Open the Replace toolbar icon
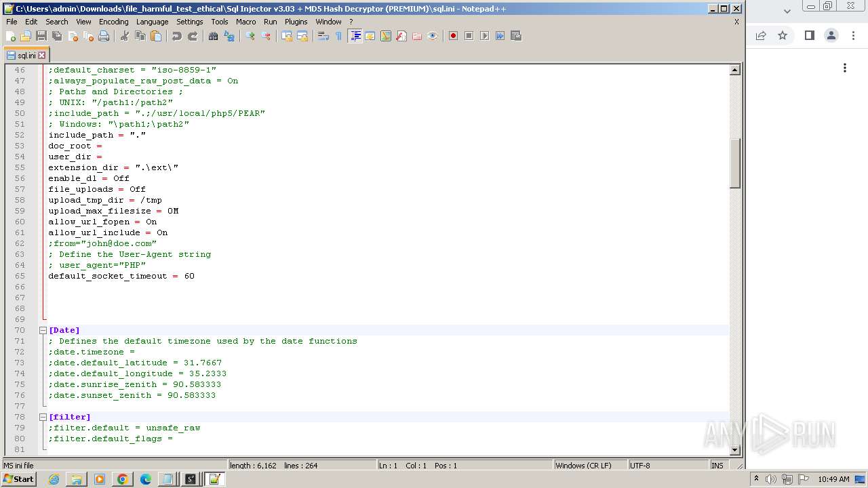Image resolution: width=868 pixels, height=488 pixels. click(x=229, y=36)
